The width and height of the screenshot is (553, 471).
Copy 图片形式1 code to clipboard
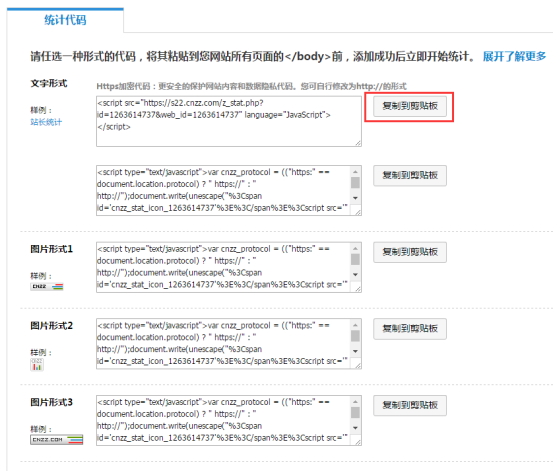pos(410,252)
